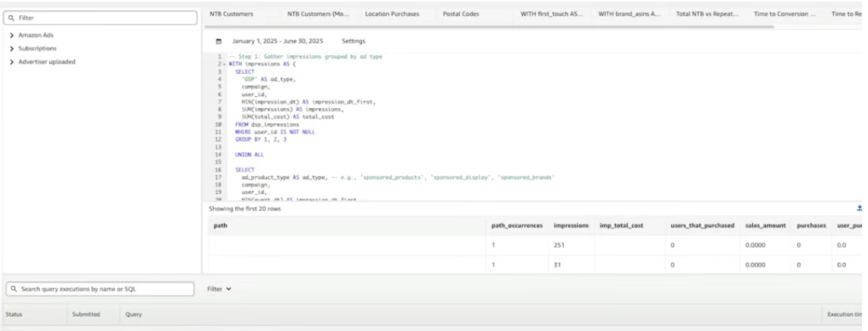The width and height of the screenshot is (868, 331).
Task: Click the Showing the first 20 rows label
Action: point(244,208)
